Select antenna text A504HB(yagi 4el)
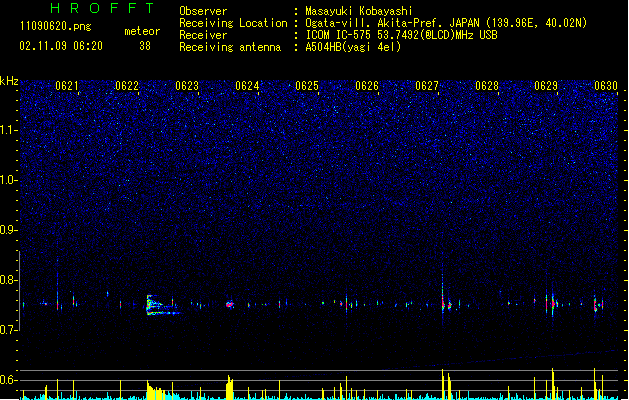This screenshot has height=400, width=629. pyautogui.click(x=353, y=47)
